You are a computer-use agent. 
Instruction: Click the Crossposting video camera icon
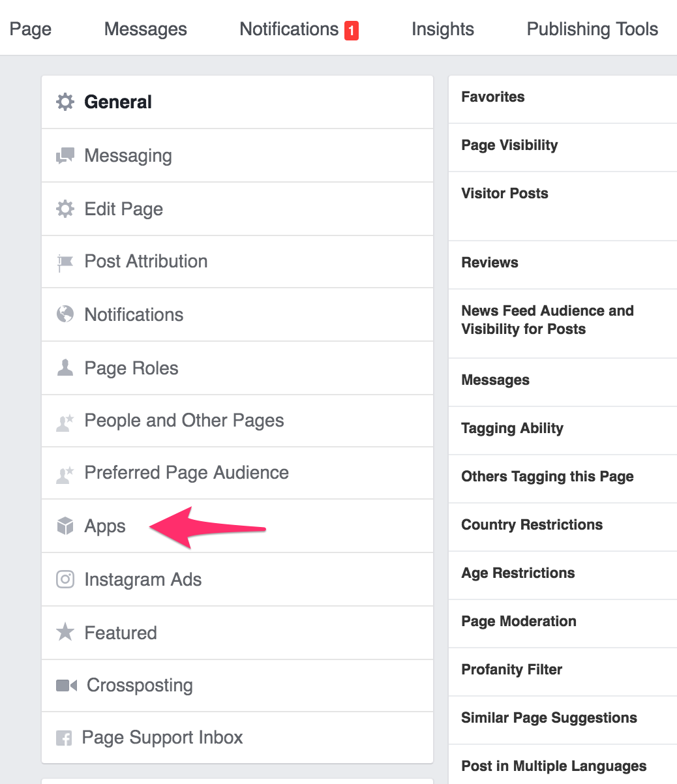(65, 685)
